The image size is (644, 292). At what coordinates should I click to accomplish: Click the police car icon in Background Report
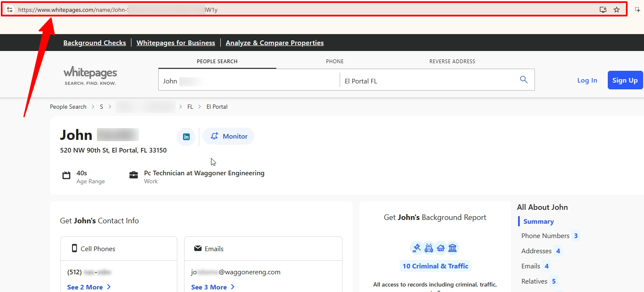[429, 248]
